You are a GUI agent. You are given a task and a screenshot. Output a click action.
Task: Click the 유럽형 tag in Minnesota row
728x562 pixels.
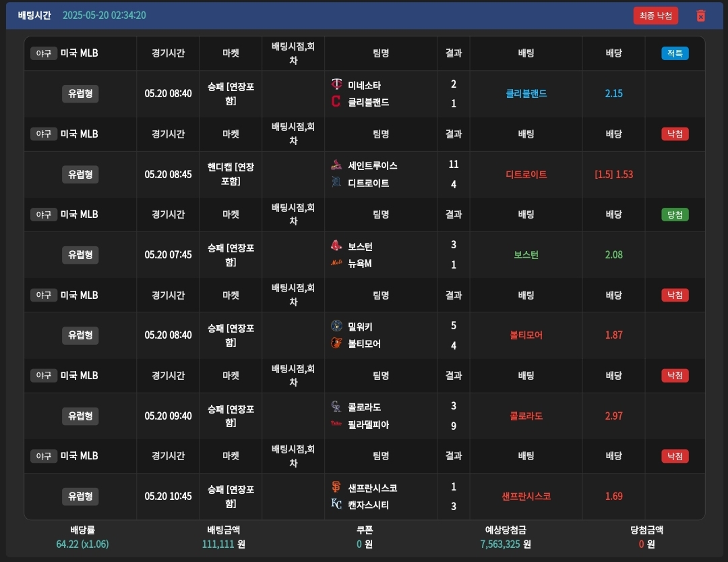(x=80, y=94)
